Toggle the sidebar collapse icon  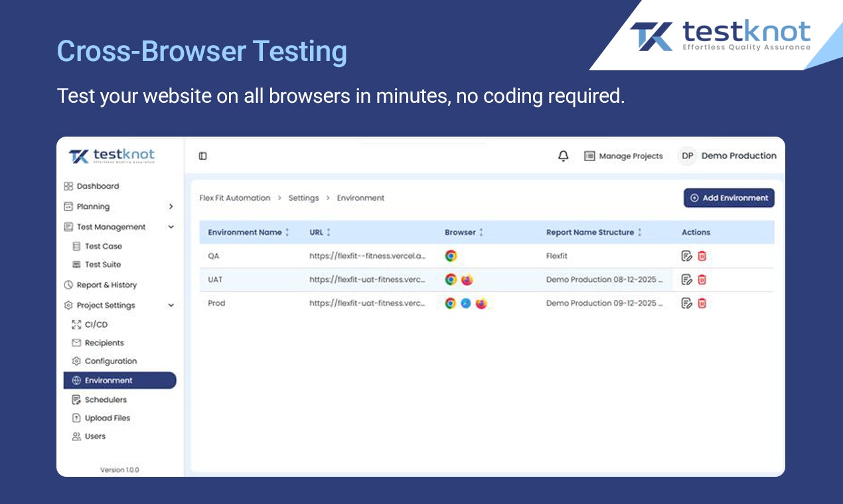(x=202, y=156)
